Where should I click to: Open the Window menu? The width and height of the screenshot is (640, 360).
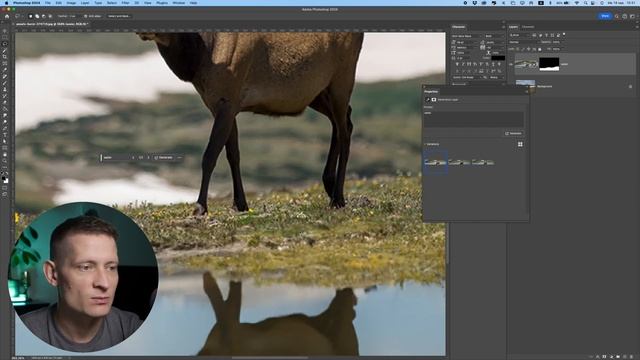point(178,3)
